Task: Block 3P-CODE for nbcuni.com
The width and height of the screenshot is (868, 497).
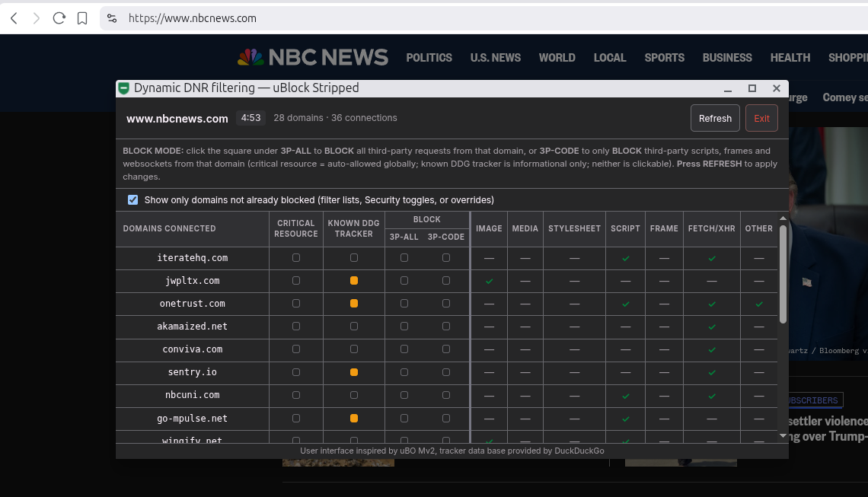Action: click(x=446, y=395)
